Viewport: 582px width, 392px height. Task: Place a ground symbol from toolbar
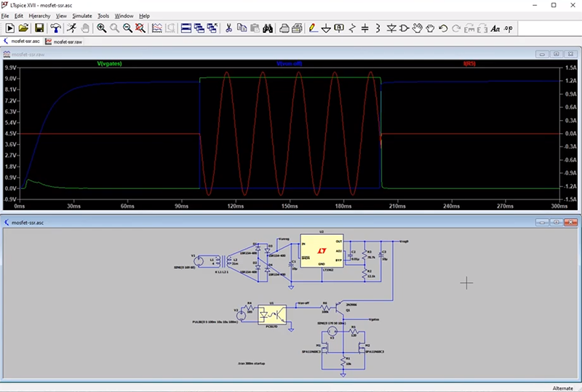pos(327,28)
